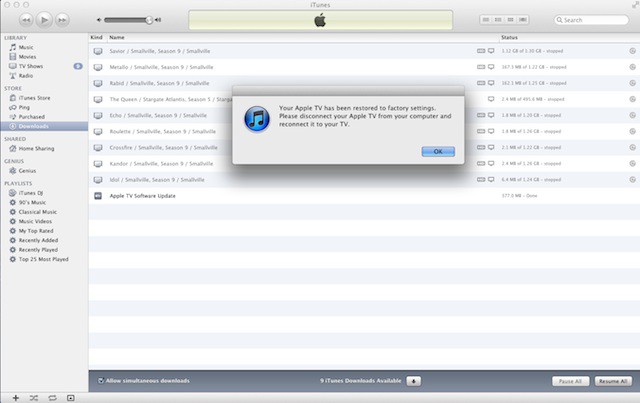640x403 pixels.
Task: Select Music in the Library sidebar
Action: point(26,47)
